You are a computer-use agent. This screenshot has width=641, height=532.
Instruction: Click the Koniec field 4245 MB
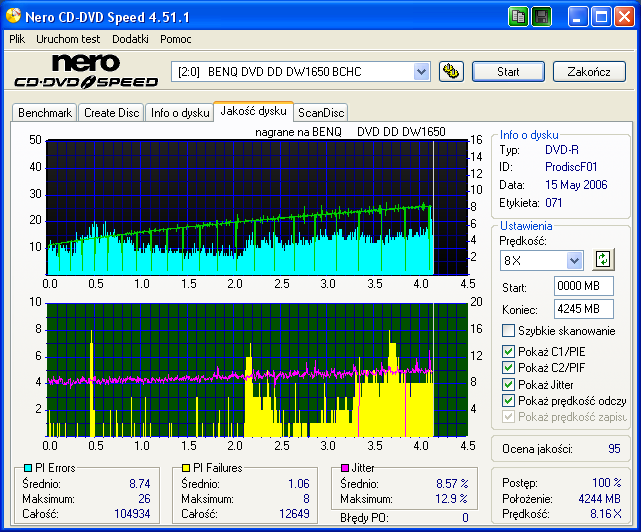pos(584,309)
